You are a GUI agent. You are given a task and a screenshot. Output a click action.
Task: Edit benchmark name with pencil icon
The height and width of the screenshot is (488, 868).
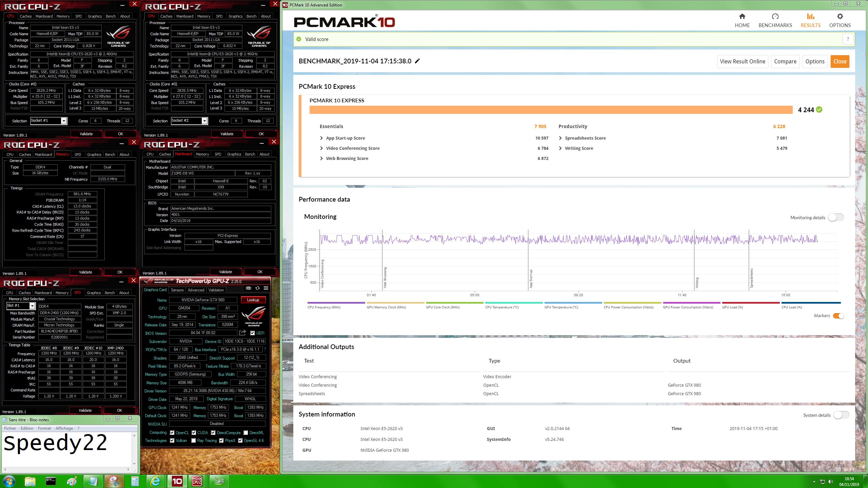[417, 61]
